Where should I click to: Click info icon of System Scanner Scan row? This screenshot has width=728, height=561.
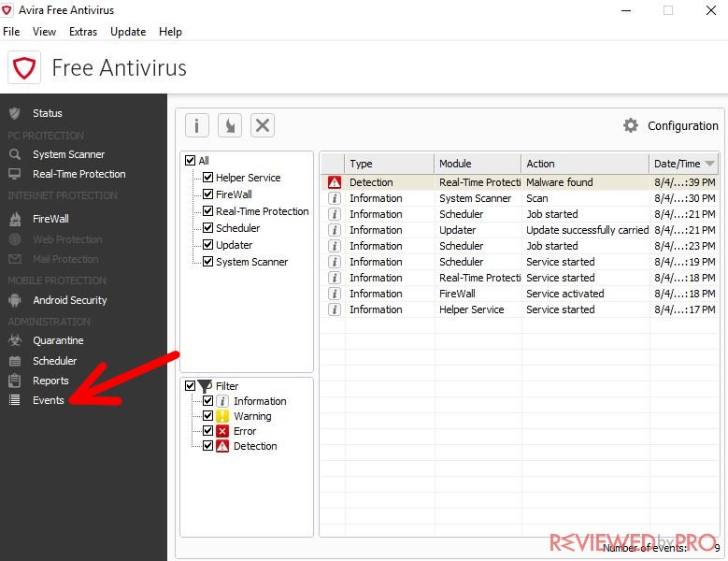tap(335, 198)
